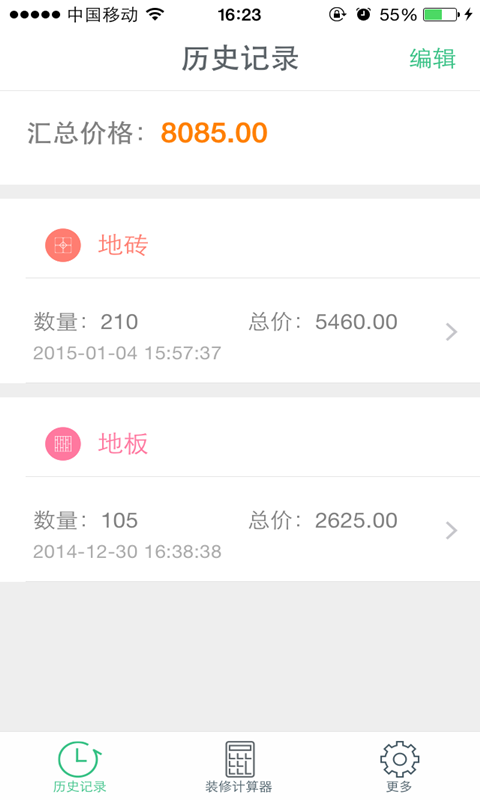Image resolution: width=480 pixels, height=800 pixels.
Task: Open the gear icon for more options
Action: coord(399,759)
